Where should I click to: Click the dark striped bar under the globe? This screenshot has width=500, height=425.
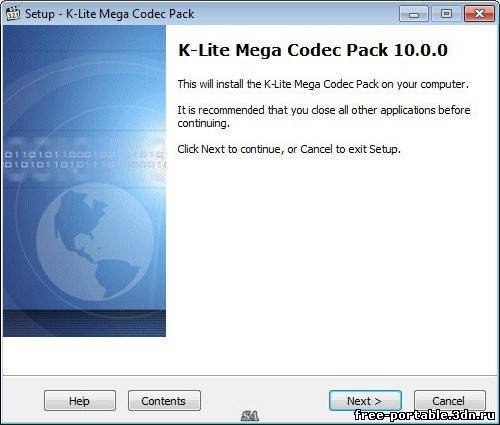click(84, 323)
